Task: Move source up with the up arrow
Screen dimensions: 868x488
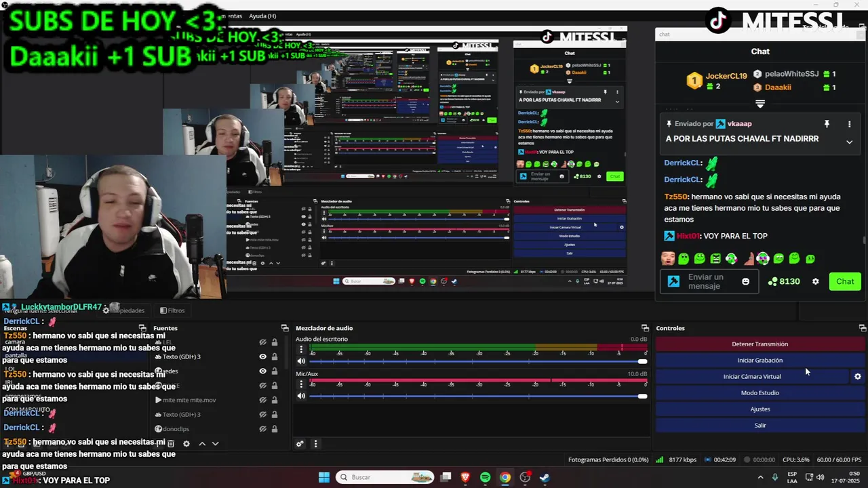Action: tap(202, 444)
